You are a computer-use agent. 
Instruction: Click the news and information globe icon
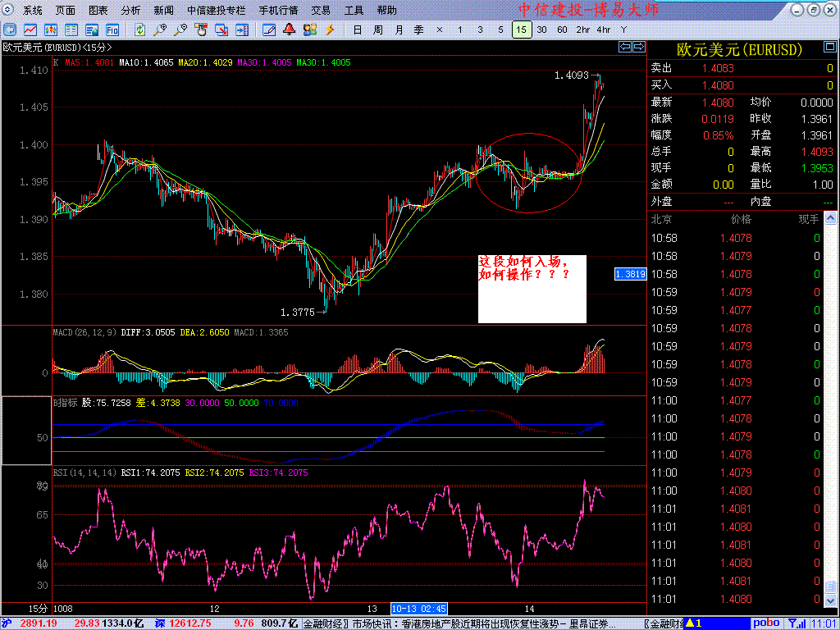(x=92, y=30)
